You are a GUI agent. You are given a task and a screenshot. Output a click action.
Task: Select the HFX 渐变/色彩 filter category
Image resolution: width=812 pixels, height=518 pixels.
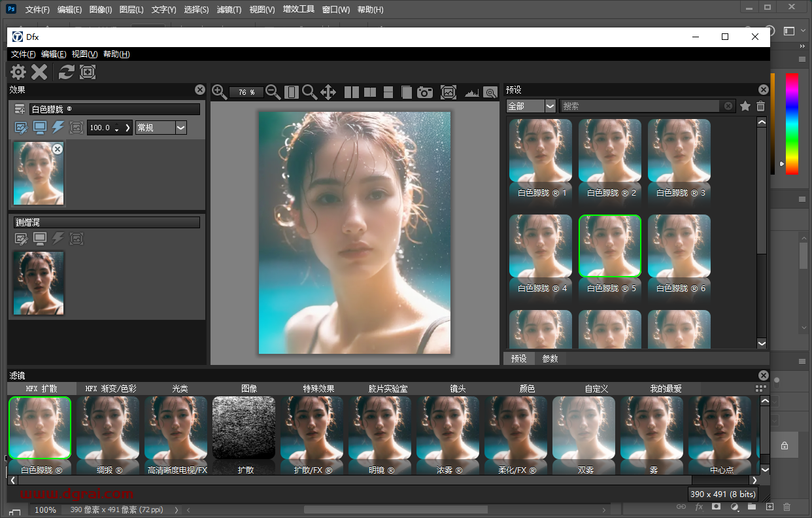(111, 389)
